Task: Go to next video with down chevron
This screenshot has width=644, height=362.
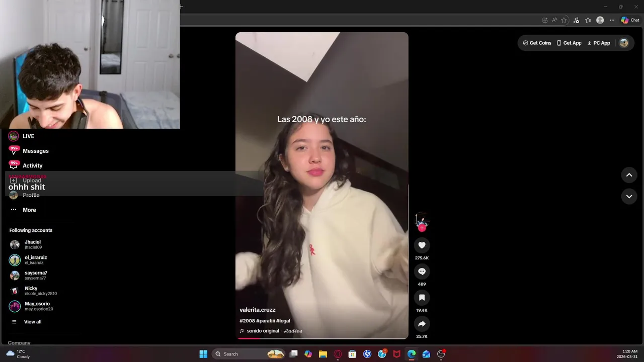Action: point(629,197)
